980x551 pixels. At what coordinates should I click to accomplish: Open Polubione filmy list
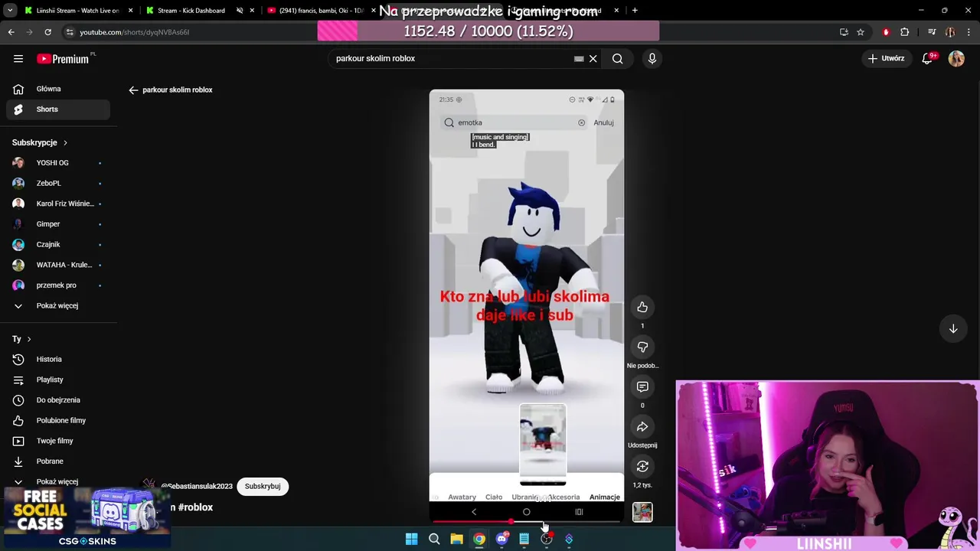pyautogui.click(x=57, y=421)
